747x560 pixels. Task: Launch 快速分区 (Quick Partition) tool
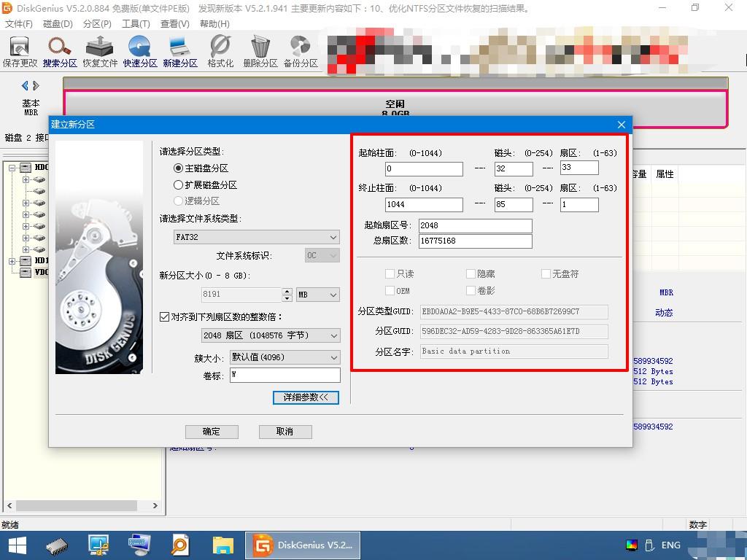click(x=139, y=50)
